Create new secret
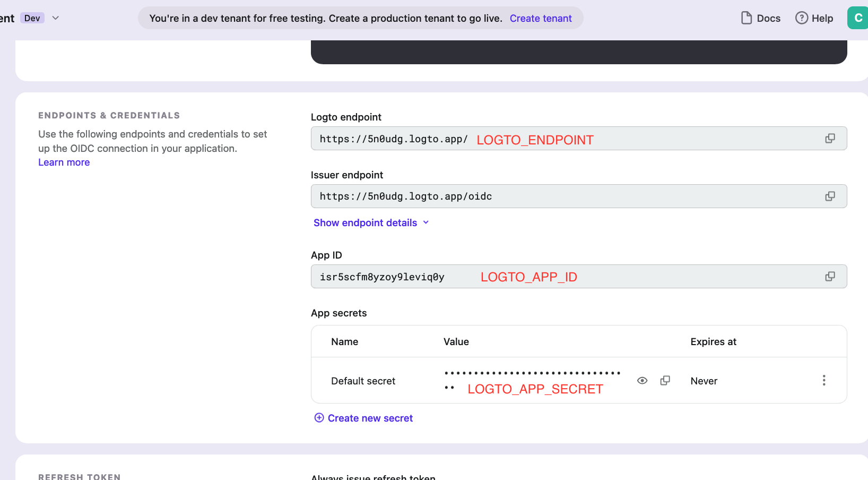 (x=363, y=418)
